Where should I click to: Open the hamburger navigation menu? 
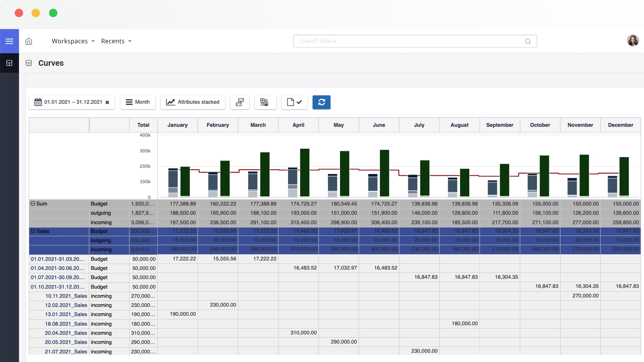[x=9, y=41]
